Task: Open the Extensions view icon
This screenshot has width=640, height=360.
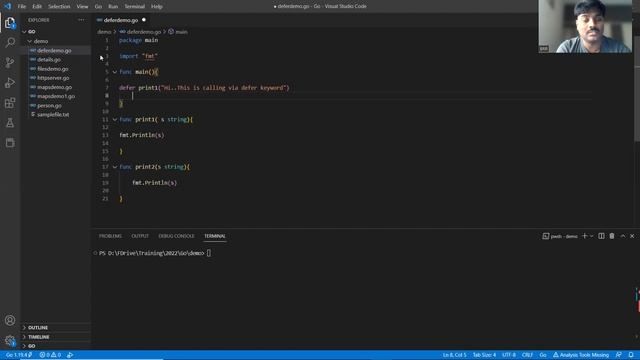Action: click(x=10, y=102)
